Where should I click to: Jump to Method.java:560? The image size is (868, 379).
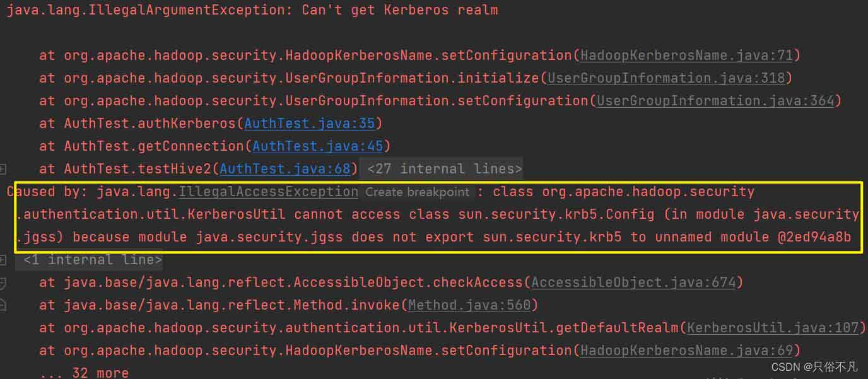469,305
